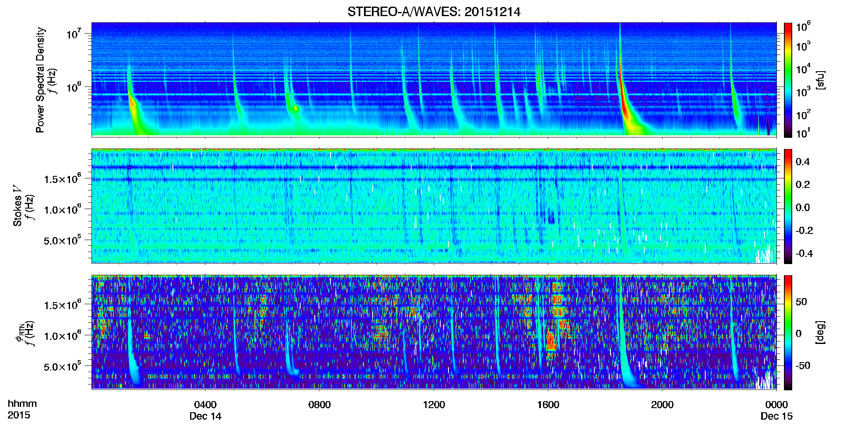868x447 pixels.
Task: Click the 1200 time tick label
Action: 434,405
